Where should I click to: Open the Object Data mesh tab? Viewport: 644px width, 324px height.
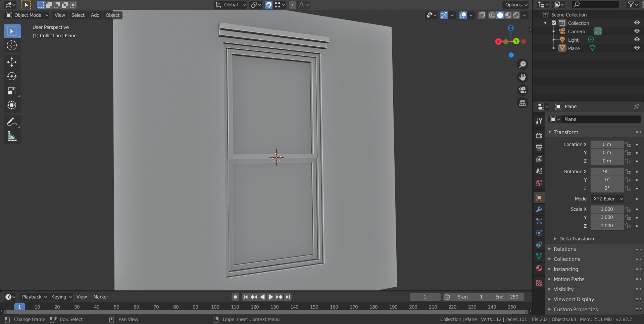(x=539, y=257)
